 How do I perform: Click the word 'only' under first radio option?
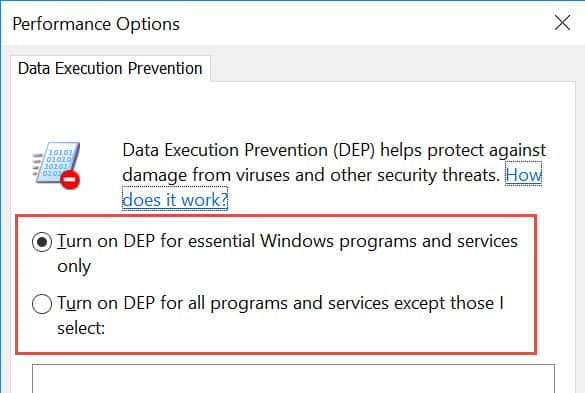(74, 266)
